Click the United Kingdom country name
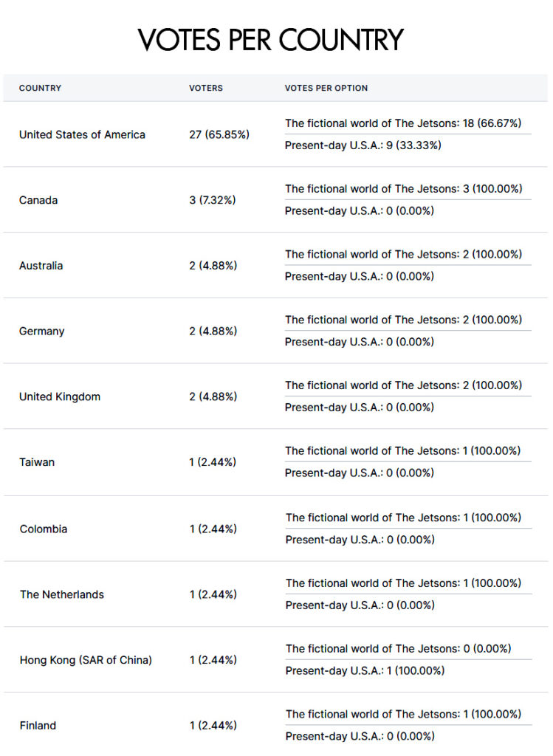 [x=60, y=396]
